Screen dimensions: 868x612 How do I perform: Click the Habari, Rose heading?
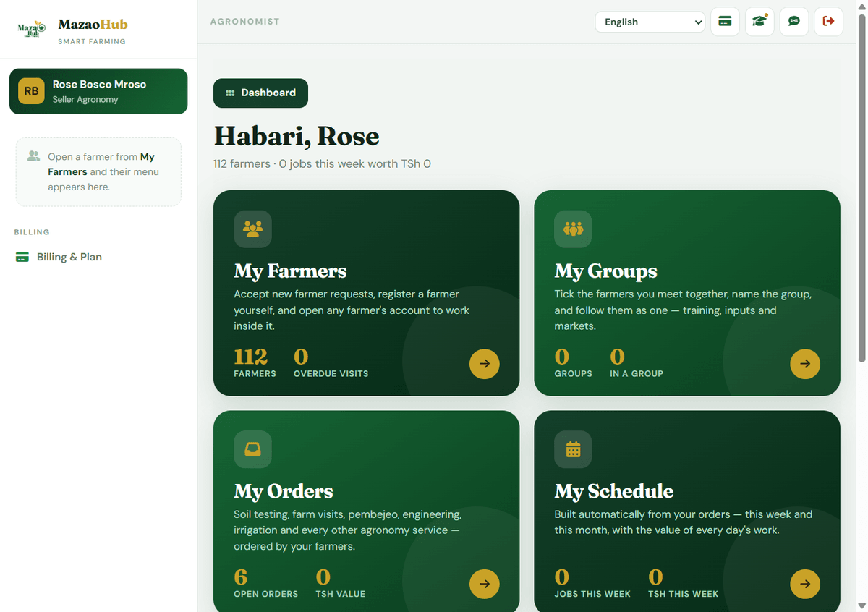(x=296, y=136)
